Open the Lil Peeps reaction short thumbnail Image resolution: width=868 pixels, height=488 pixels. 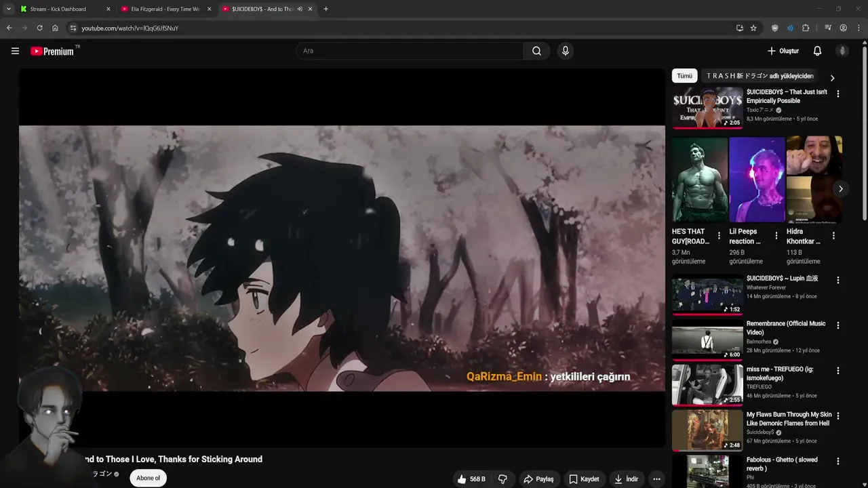[757, 180]
